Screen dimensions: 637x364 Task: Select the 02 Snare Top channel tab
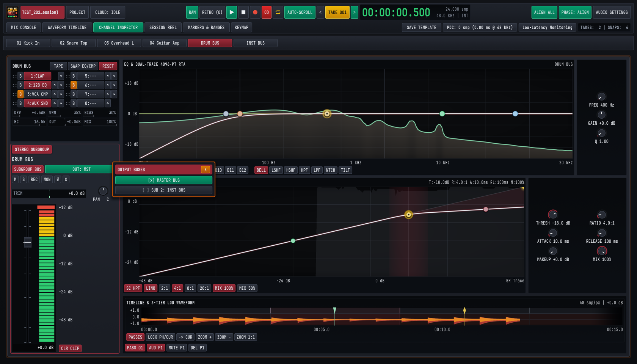(74, 43)
